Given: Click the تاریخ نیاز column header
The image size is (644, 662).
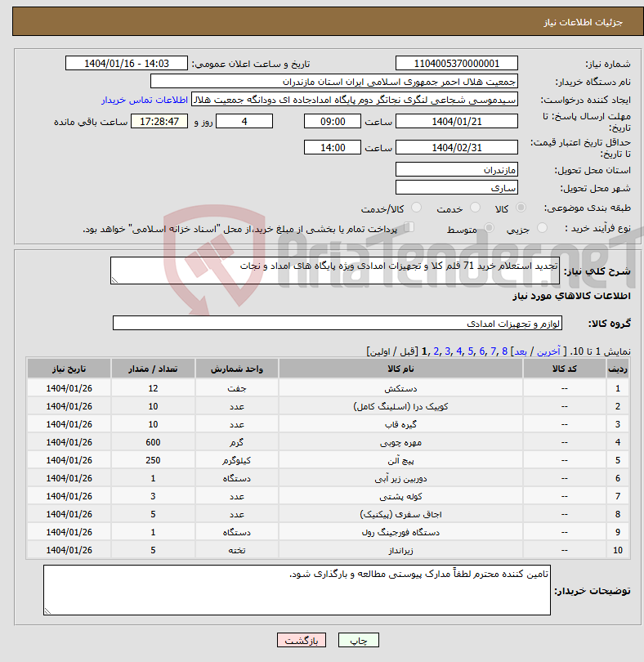Looking at the screenshot, I should click(69, 369).
